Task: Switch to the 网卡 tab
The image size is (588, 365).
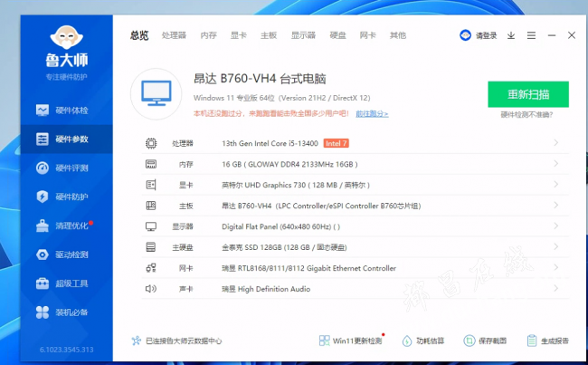Action: [x=368, y=35]
